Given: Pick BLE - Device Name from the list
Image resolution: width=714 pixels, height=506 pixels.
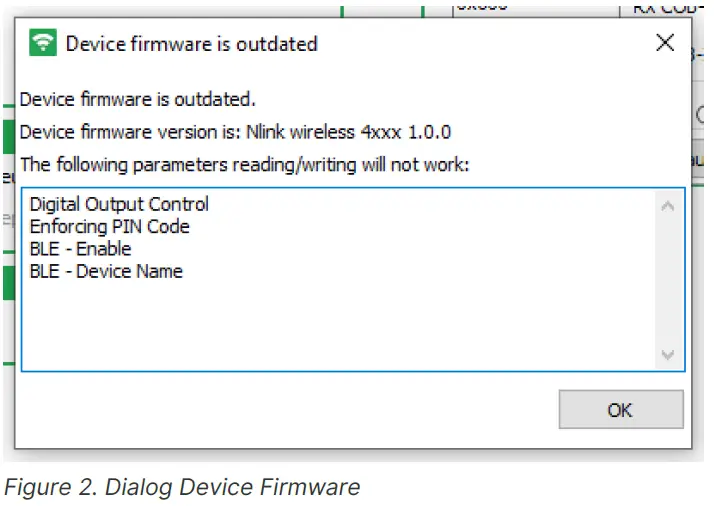Looking at the screenshot, I should (x=106, y=270).
